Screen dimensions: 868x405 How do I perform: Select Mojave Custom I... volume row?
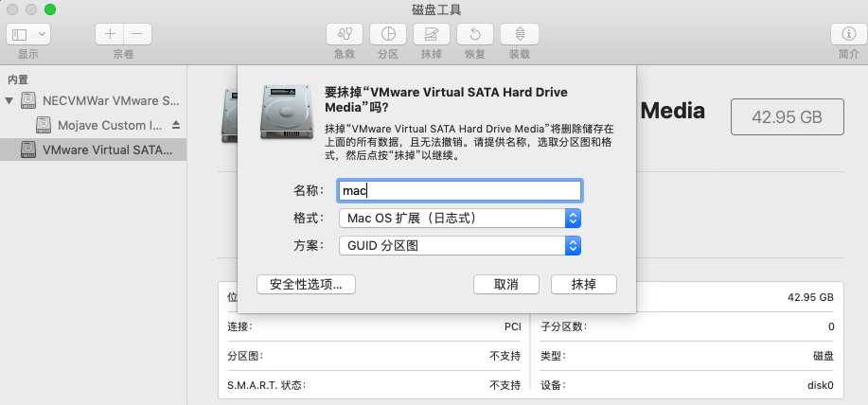pyautogui.click(x=93, y=125)
